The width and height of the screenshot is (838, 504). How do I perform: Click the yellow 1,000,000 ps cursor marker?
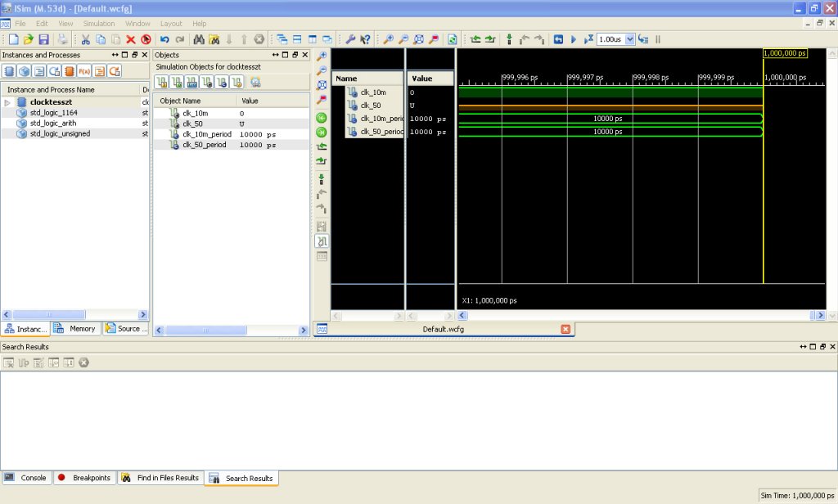785,53
